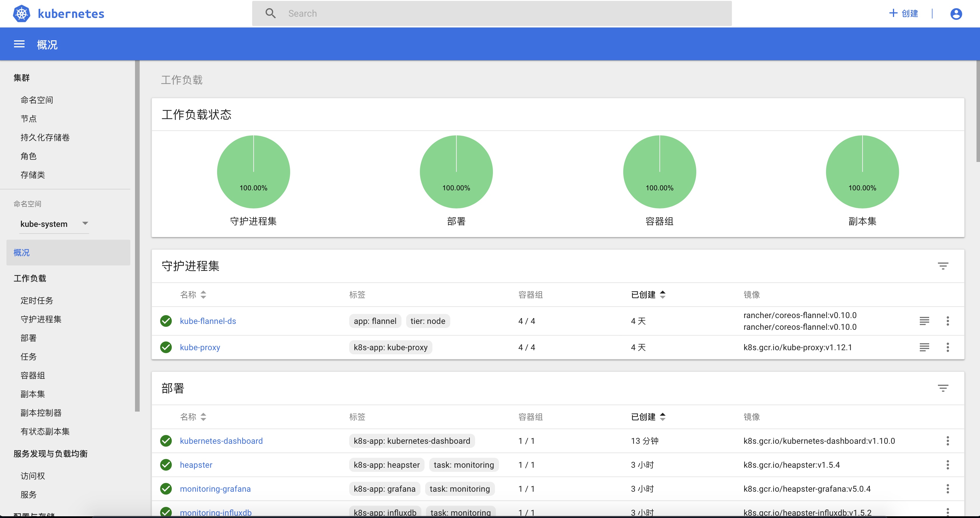Click the search magnifier icon
Viewport: 980px width, 518px height.
[x=271, y=13]
